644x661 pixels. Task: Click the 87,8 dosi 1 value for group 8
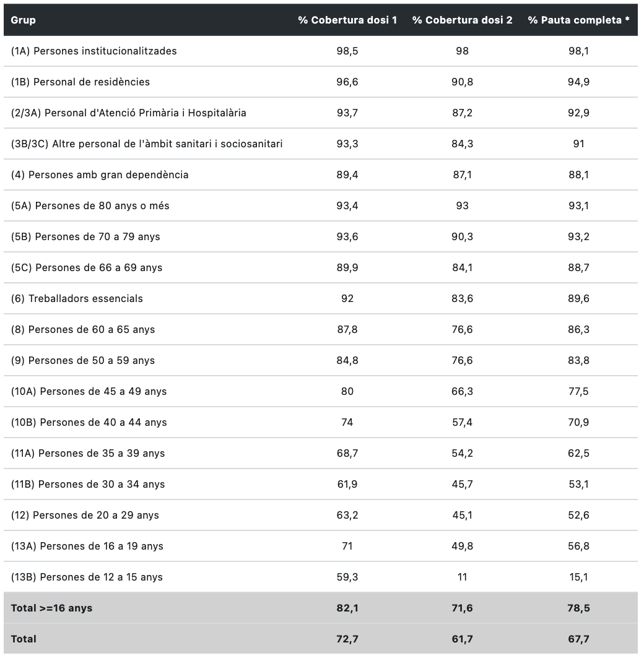click(347, 329)
